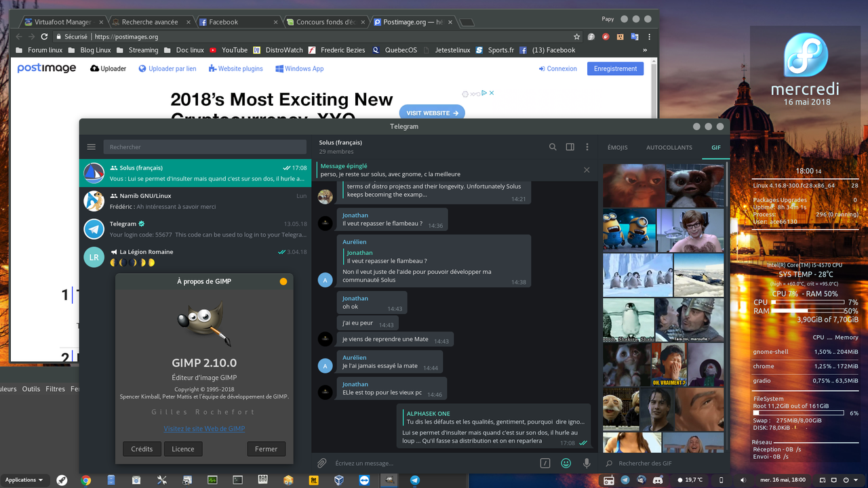Go back in Chrome history
This screenshot has width=868, height=488.
(18, 37)
